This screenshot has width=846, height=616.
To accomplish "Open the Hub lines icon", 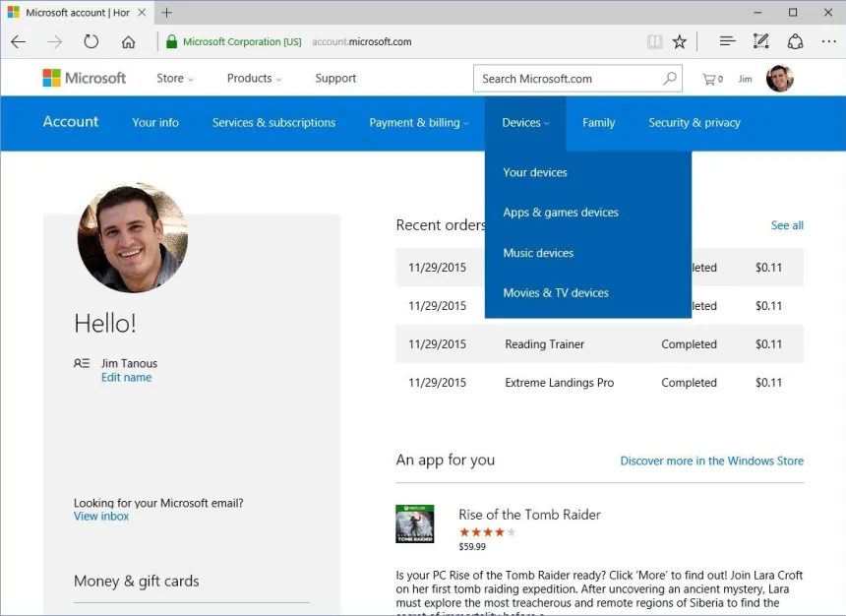I will coord(727,41).
